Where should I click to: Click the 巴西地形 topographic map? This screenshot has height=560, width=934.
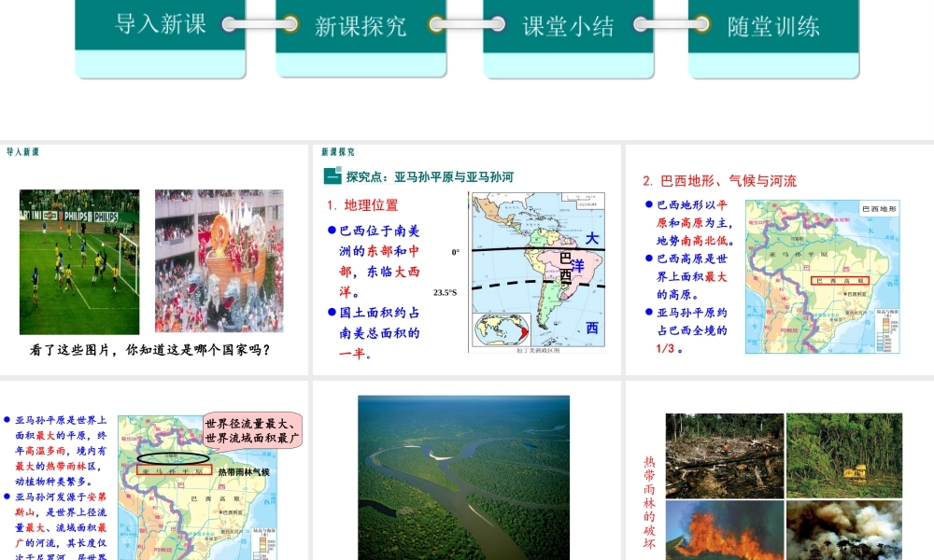(x=822, y=276)
